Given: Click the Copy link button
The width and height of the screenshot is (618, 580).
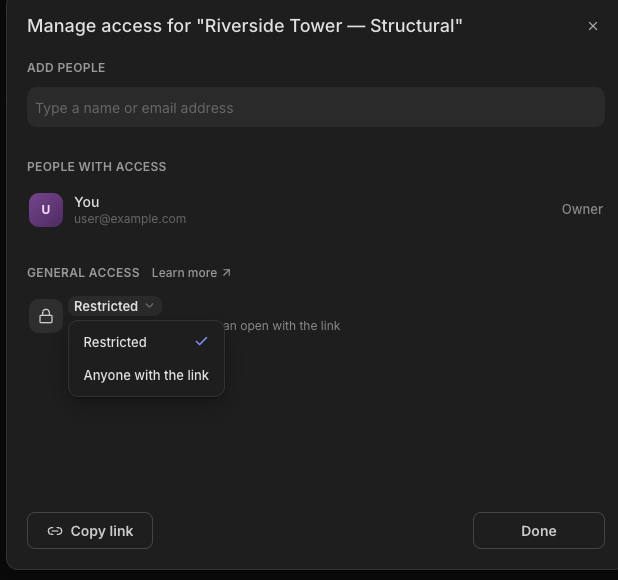Looking at the screenshot, I should click(90, 531).
